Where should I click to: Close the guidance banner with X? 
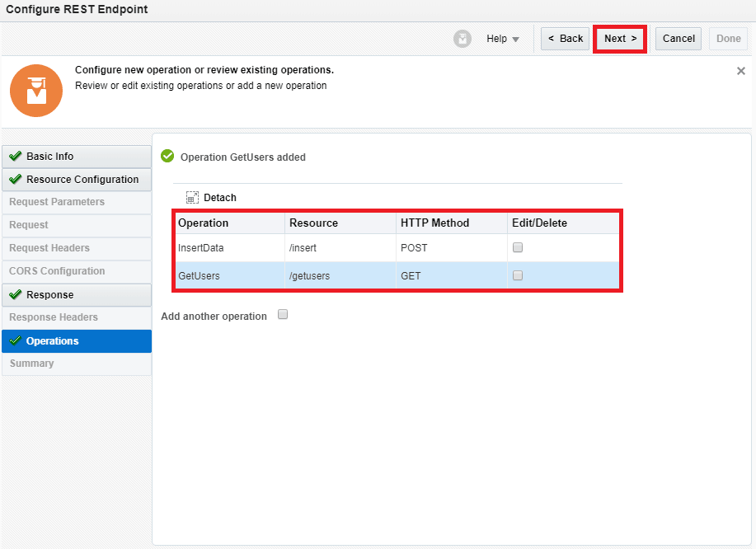point(740,72)
